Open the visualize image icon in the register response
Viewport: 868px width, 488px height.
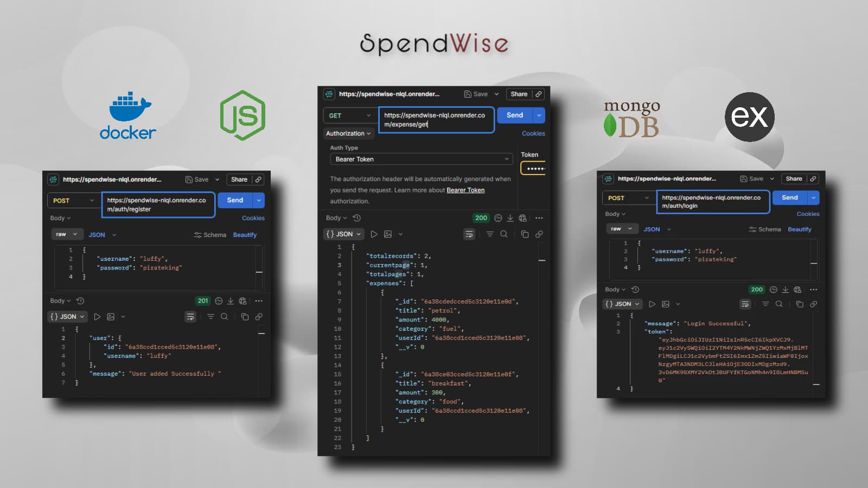111,317
